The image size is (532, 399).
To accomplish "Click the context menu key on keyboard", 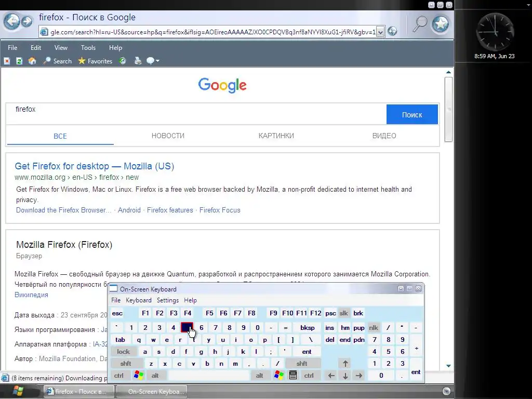I will pyautogui.click(x=293, y=375).
